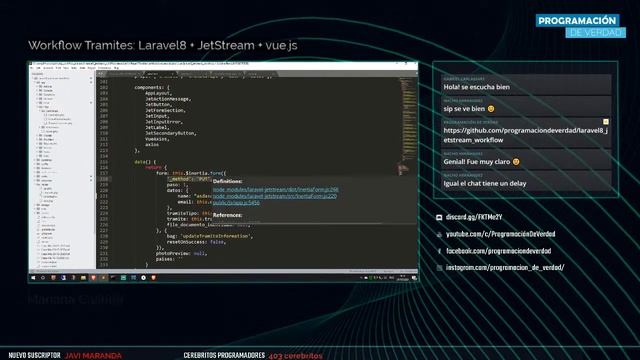Open the Selection menu
The width and height of the screenshot is (640, 360).
tap(48, 68)
